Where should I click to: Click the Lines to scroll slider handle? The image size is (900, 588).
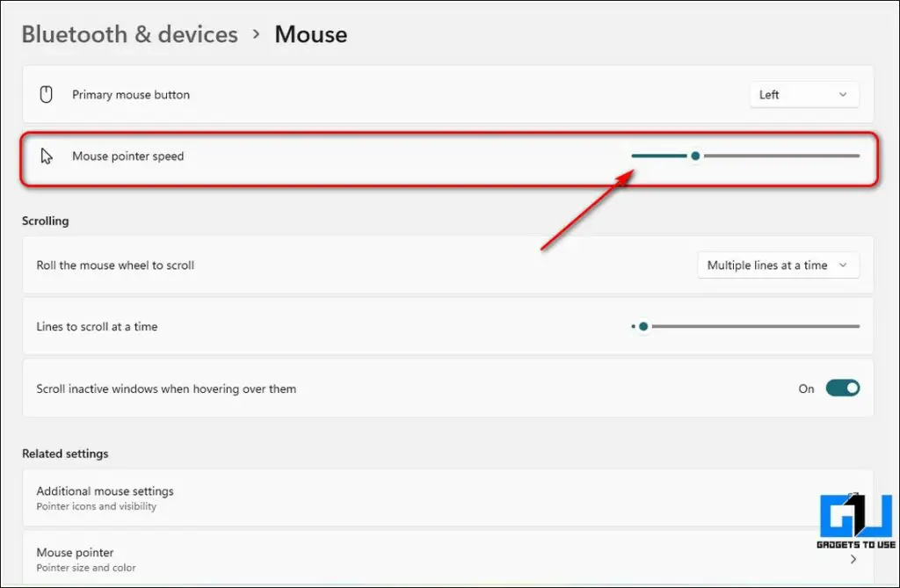(642, 326)
